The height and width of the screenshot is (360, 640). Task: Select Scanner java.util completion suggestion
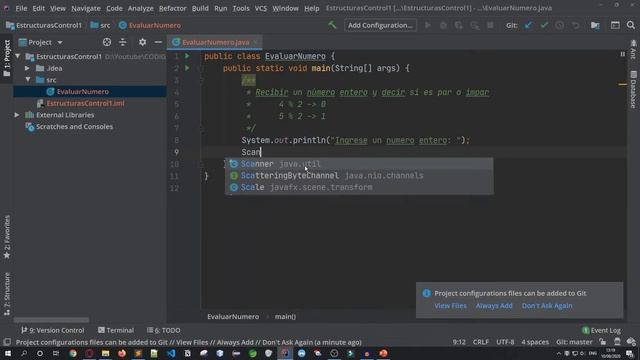pos(359,164)
